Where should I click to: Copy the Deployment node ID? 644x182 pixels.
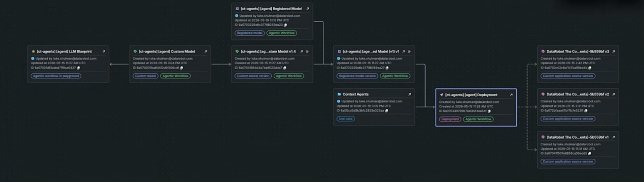489,111
